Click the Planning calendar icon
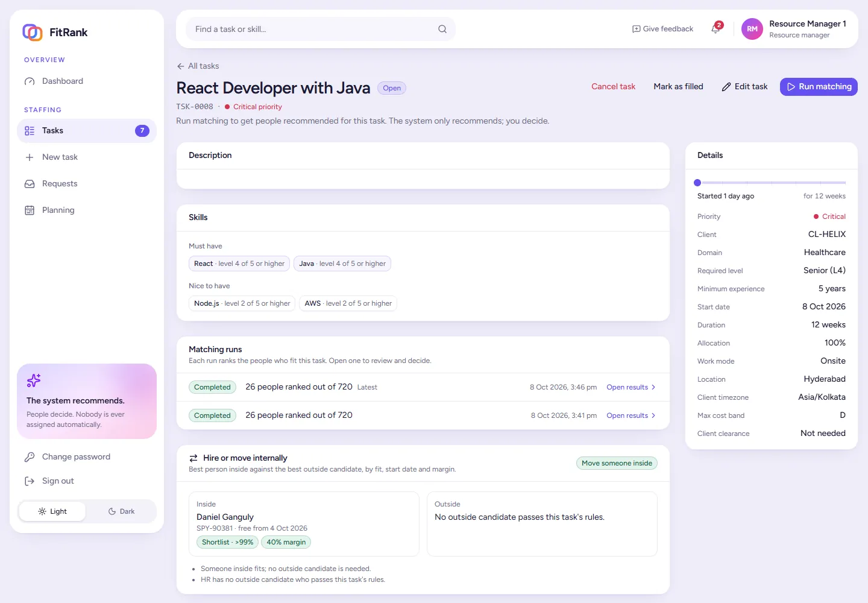868x603 pixels. [x=30, y=210]
